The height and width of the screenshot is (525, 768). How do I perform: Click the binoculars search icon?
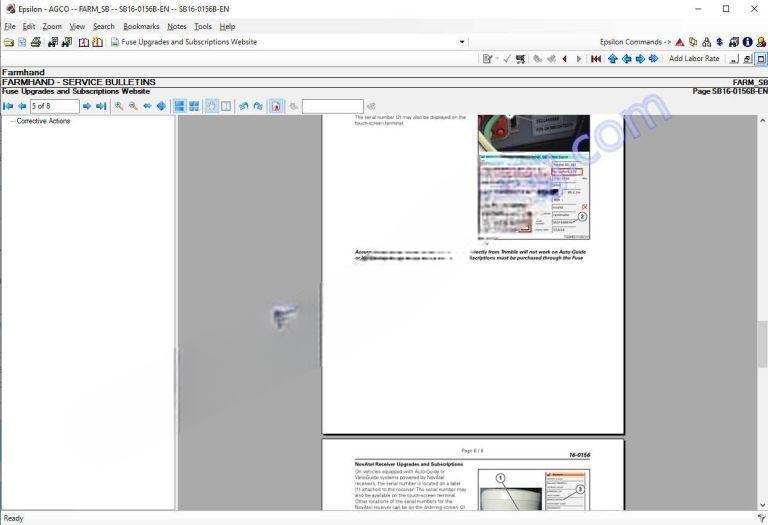[x=706, y=42]
